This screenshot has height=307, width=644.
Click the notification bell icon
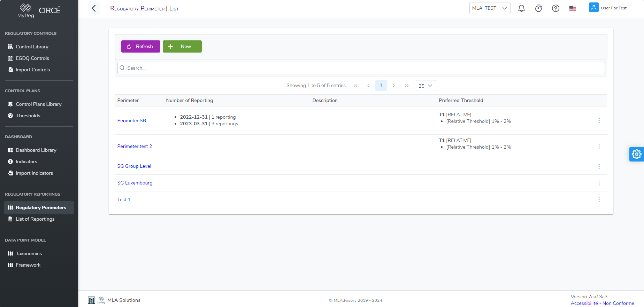click(x=521, y=8)
